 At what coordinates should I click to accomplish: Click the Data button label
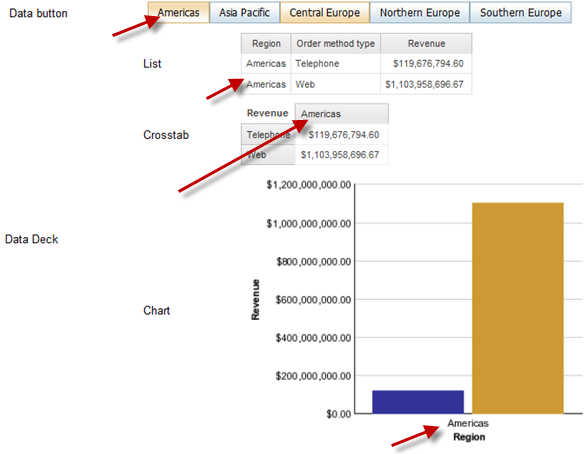[38, 13]
